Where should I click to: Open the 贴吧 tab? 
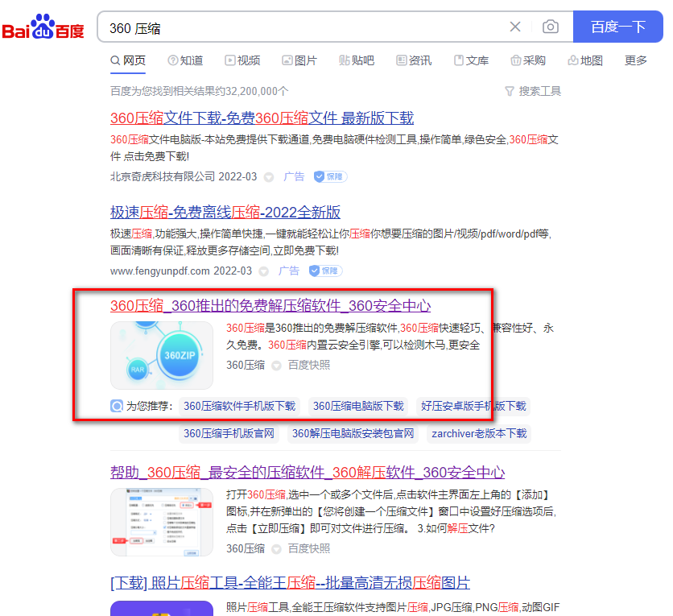(x=357, y=60)
